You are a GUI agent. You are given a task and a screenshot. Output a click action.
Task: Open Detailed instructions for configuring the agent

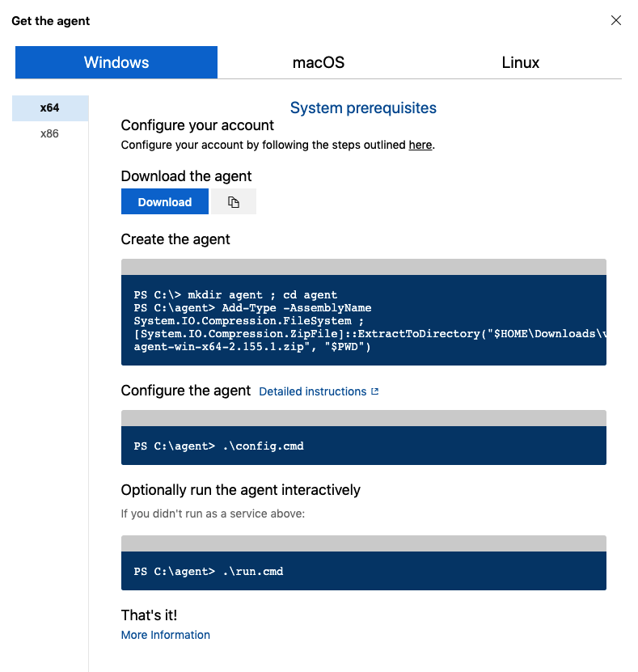pyautogui.click(x=313, y=391)
